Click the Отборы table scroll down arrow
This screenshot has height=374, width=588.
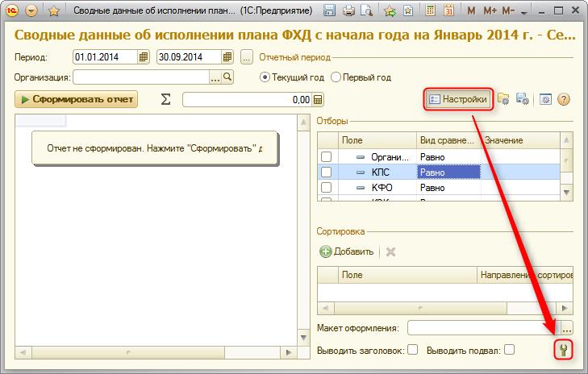(566, 193)
